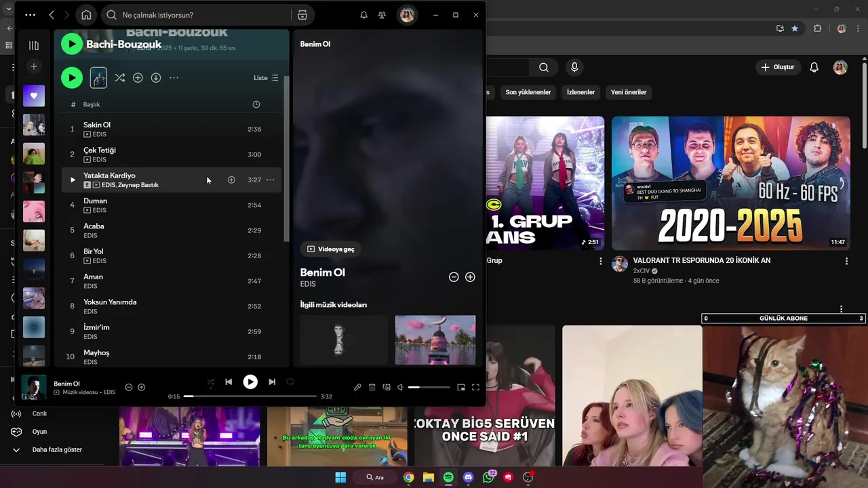Open YouTube notifications bell
This screenshot has width=868, height=488.
click(814, 67)
